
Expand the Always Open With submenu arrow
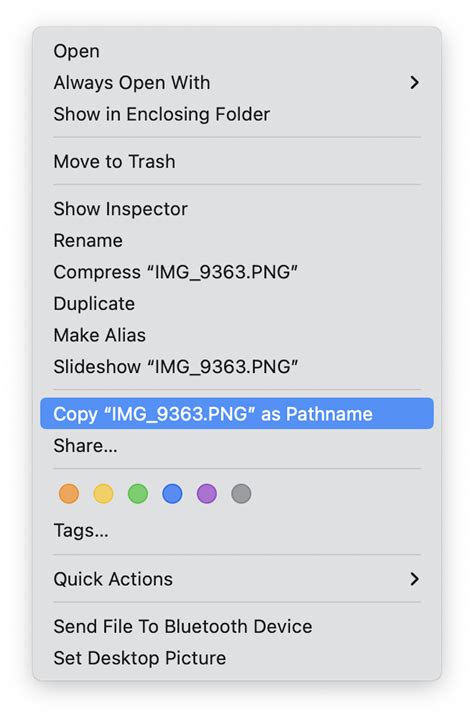coord(414,83)
